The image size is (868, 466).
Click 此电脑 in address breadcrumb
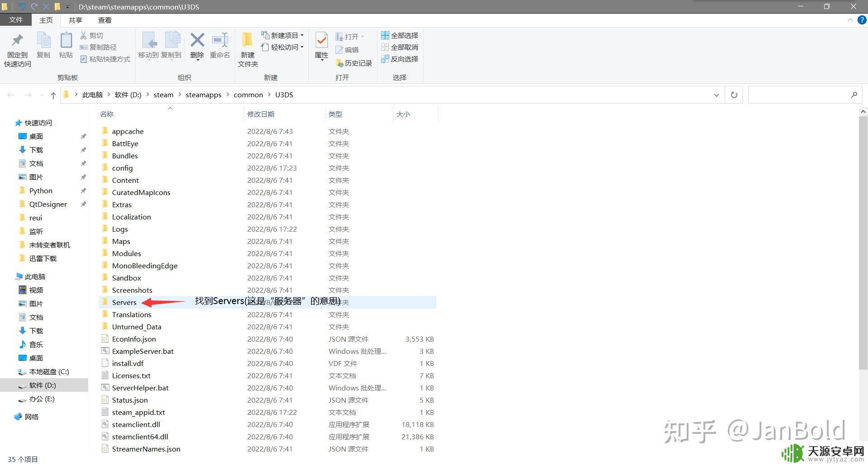pyautogui.click(x=92, y=95)
